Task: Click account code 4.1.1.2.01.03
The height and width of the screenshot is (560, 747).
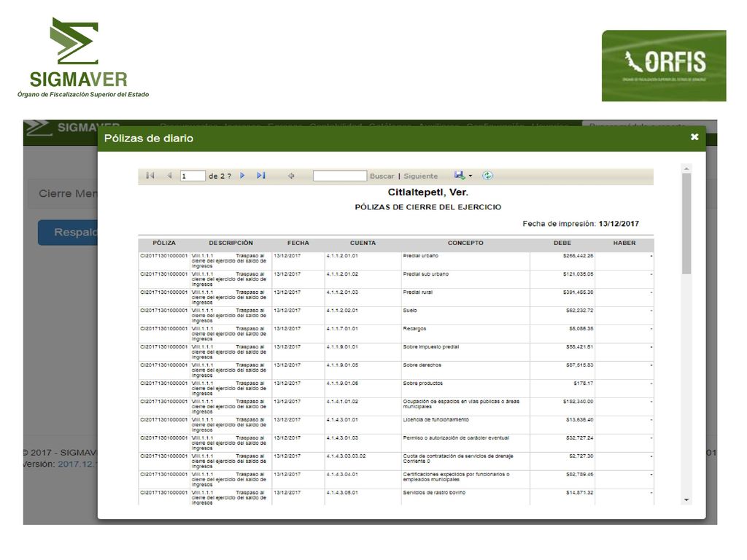Action: click(342, 292)
